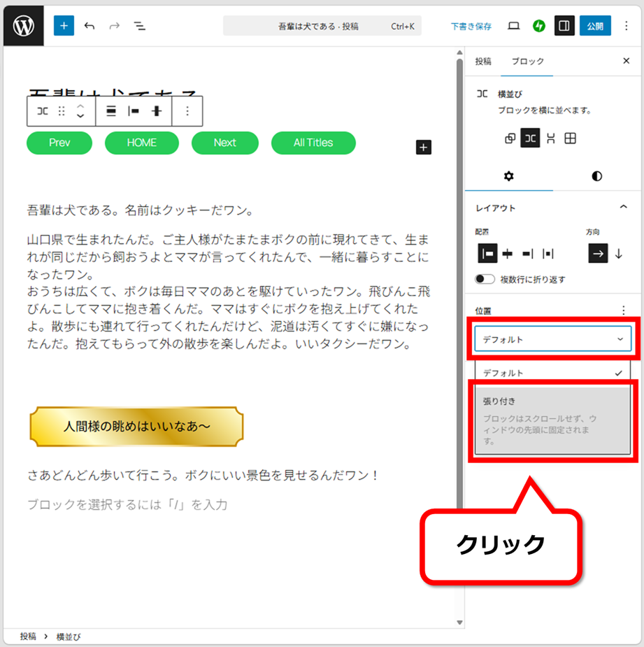Toggle the settings sidebar button beside 公開
Screen dimensions: 644x647
tap(564, 26)
